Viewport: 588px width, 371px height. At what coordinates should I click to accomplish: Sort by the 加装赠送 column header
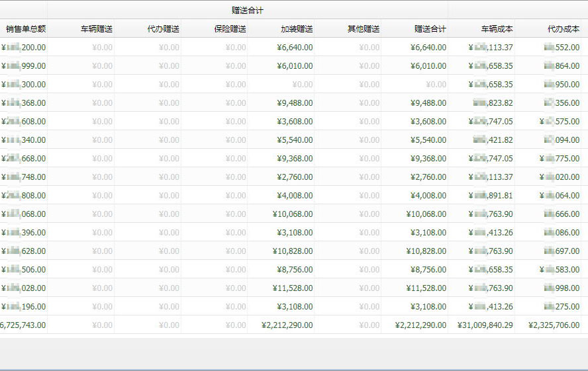coord(297,29)
